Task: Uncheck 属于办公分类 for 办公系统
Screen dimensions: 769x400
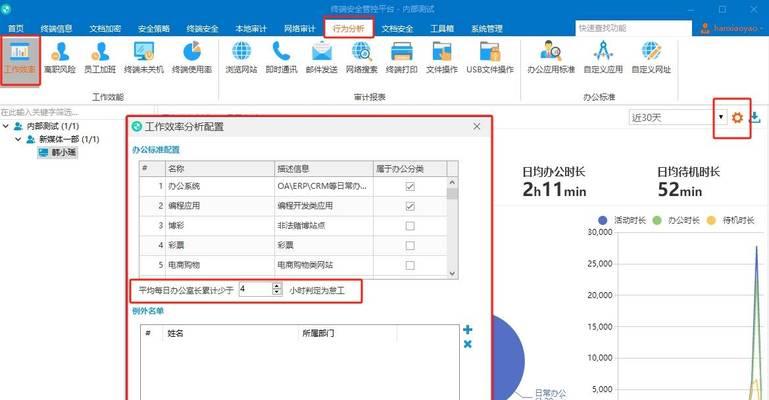Action: 410,186
